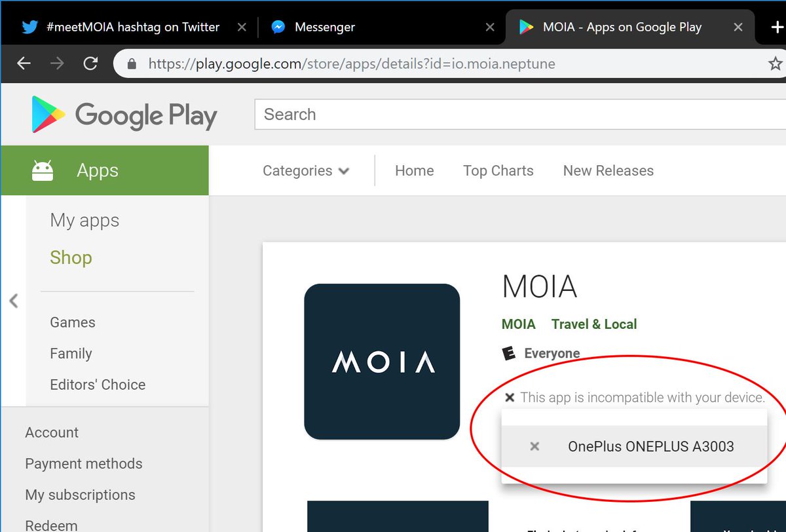786x532 pixels.
Task: Open Games category
Action: coord(73,322)
